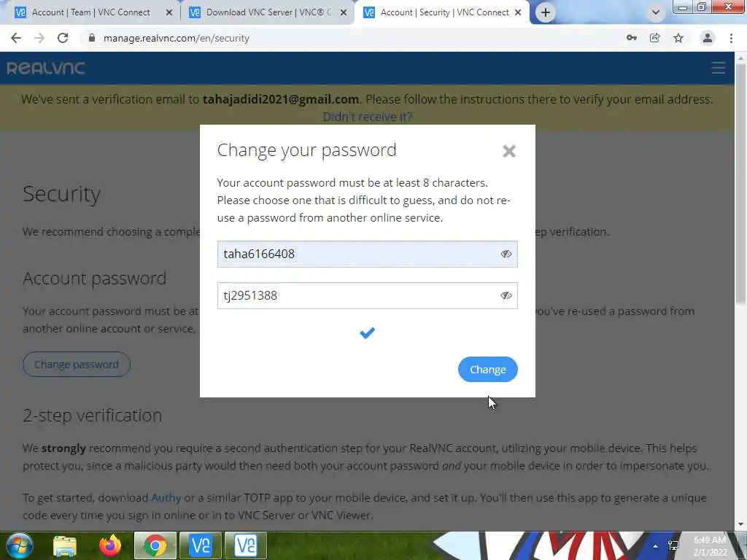This screenshot has height=560, width=747.
Task: Switch to Account | Team tab
Action: tap(90, 12)
